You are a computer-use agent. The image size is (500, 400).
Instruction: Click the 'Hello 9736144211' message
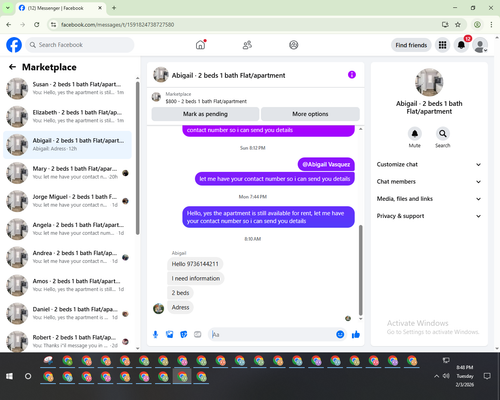(195, 264)
